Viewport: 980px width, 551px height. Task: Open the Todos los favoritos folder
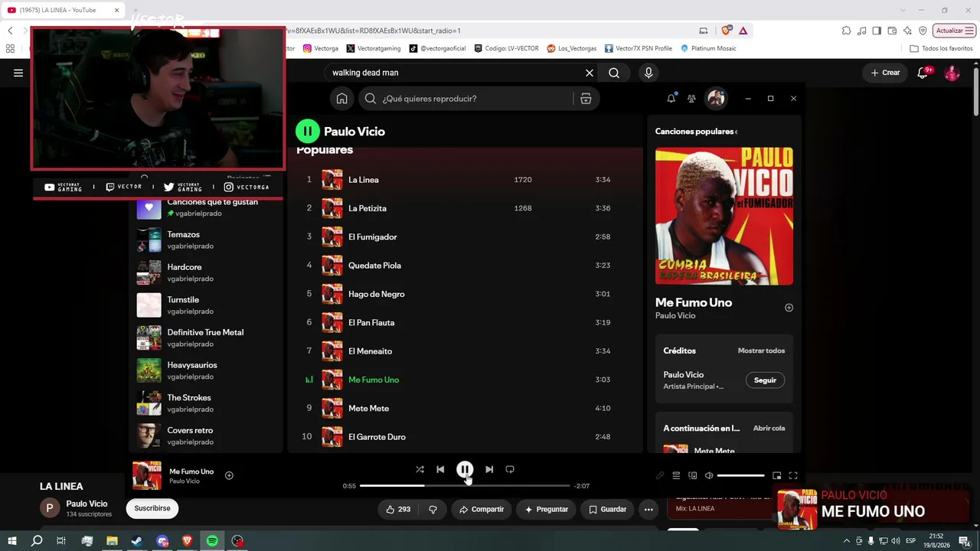coord(941,48)
